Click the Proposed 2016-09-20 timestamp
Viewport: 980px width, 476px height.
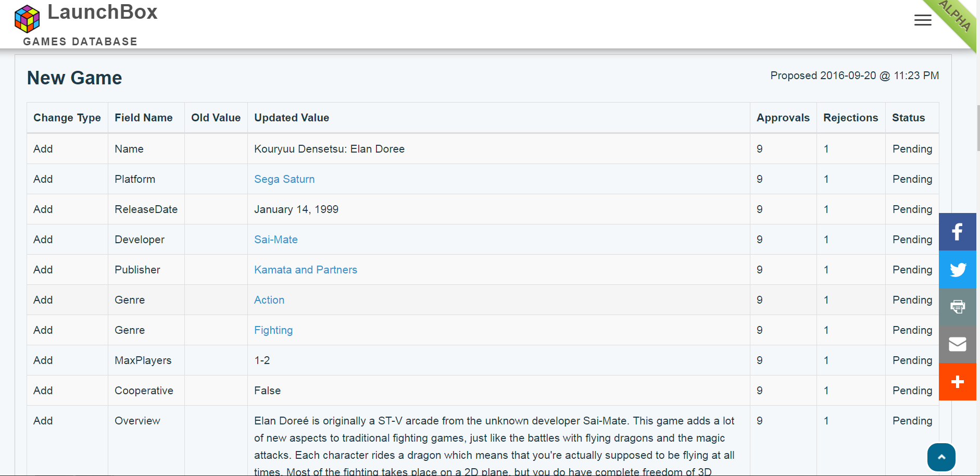pos(855,76)
